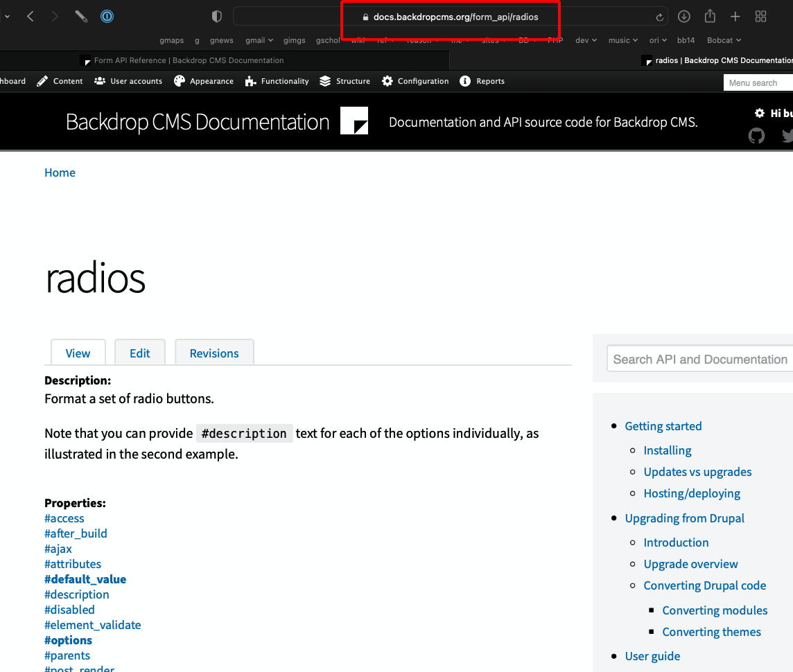Click the GitHub icon under the site header
This screenshot has width=793, height=672.
click(756, 136)
